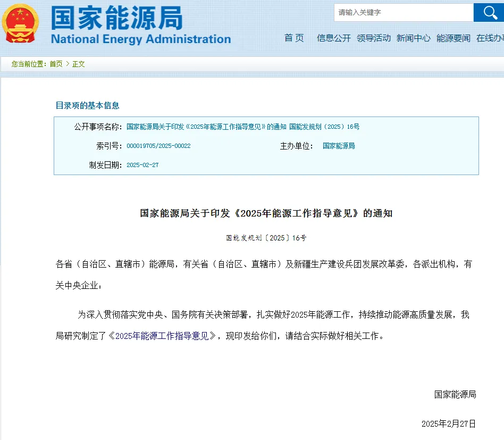
Task: Click the national emblem logo
Action: [x=20, y=24]
